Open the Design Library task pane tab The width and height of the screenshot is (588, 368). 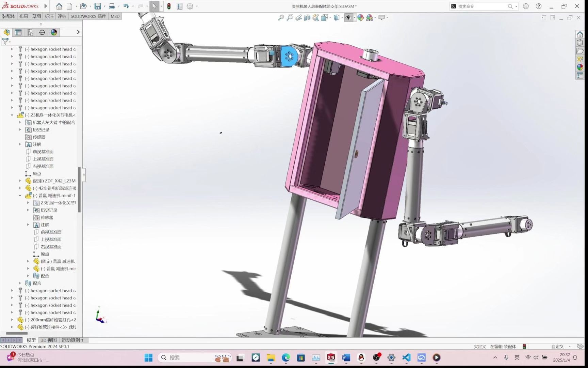(x=580, y=43)
